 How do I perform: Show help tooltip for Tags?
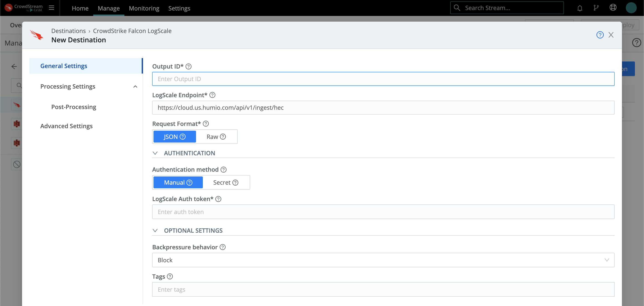tap(170, 276)
